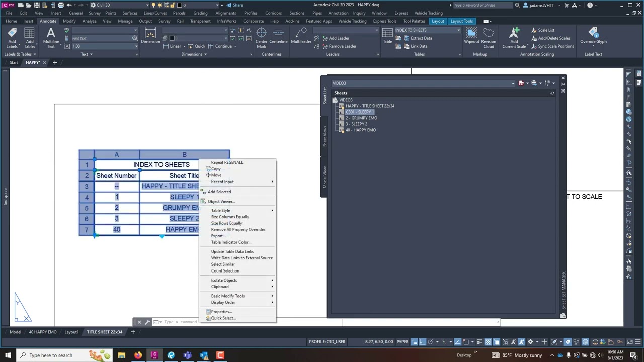Click the Add Current Scale icon
This screenshot has width=644, height=362.
pos(514,33)
